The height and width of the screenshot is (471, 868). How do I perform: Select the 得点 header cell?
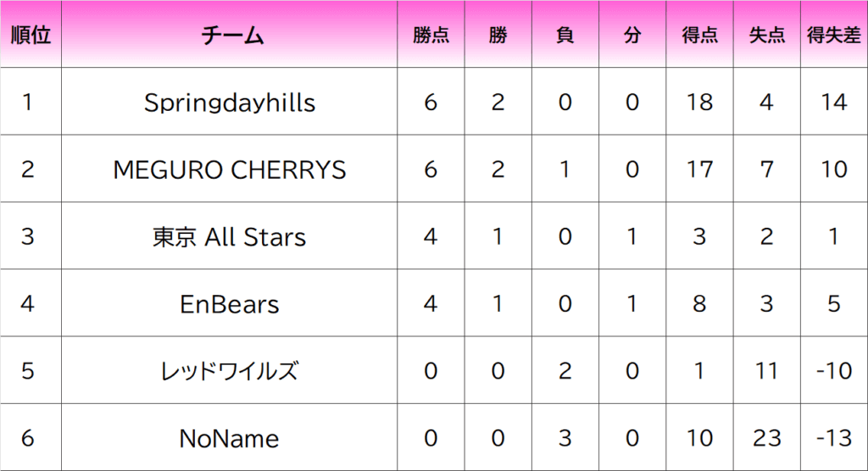(699, 36)
